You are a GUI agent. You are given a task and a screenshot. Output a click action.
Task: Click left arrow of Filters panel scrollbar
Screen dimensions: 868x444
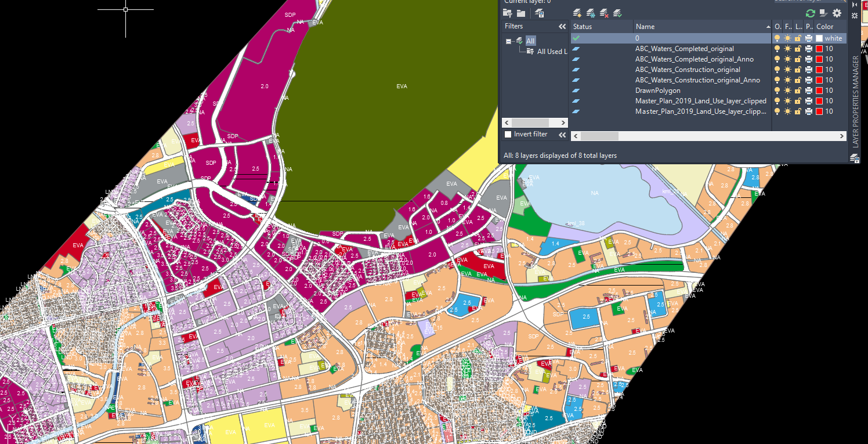pyautogui.click(x=506, y=123)
